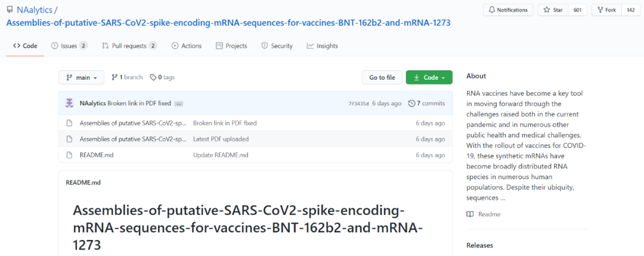Open the Readme link with book icon
The width and height of the screenshot is (644, 256).
484,214
